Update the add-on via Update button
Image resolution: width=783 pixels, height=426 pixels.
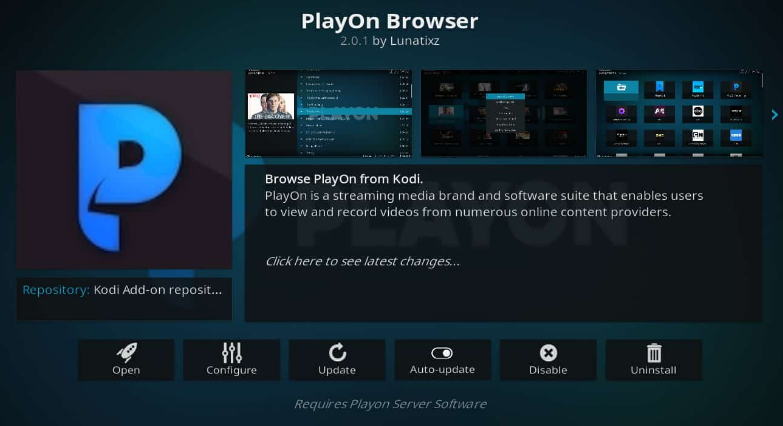point(337,360)
